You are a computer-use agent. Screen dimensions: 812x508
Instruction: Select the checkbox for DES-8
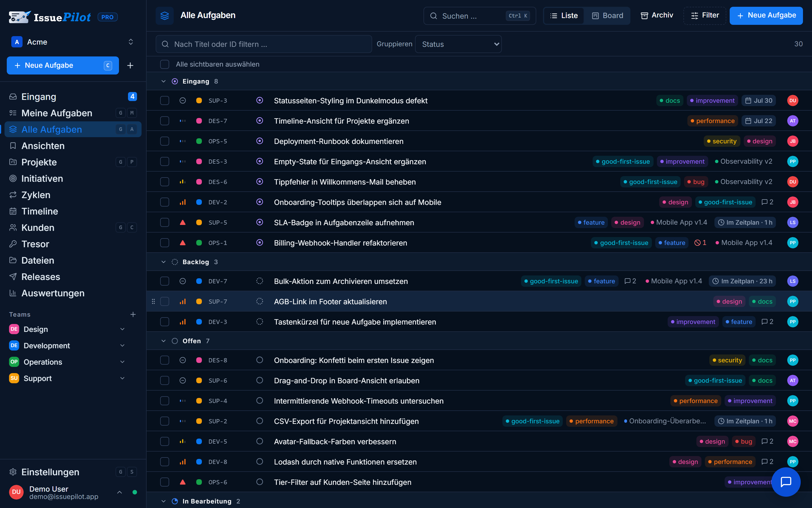click(164, 360)
